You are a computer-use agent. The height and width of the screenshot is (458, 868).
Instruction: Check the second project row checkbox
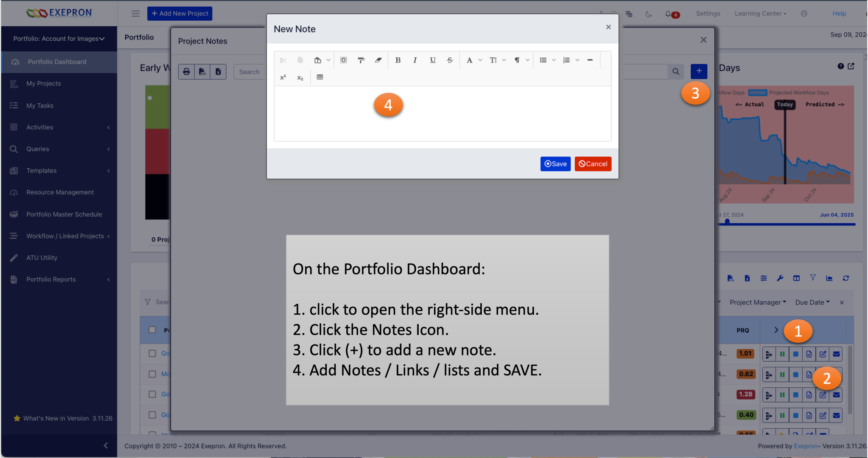(x=152, y=374)
